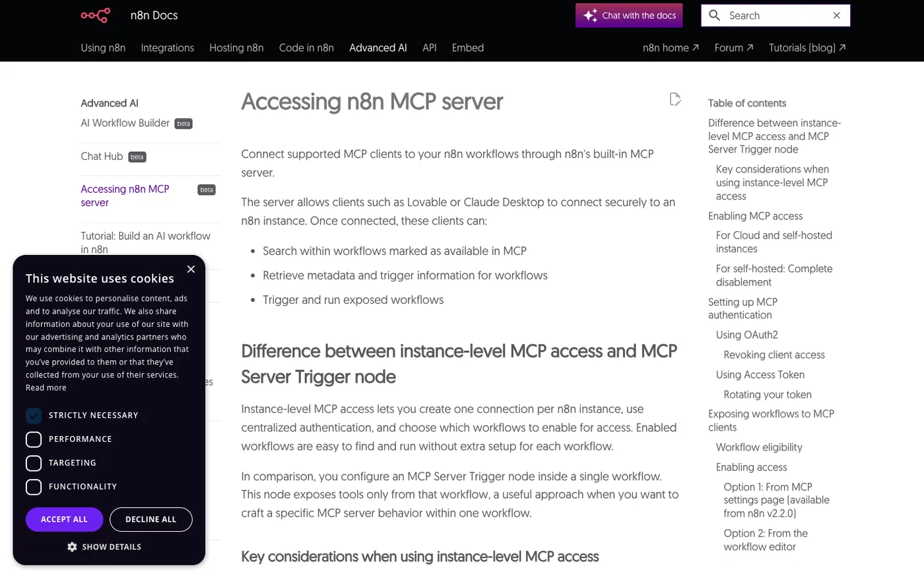Uncheck the Strictly Necessary cookies checkbox
Screen dimensions: 924x578
click(34, 415)
